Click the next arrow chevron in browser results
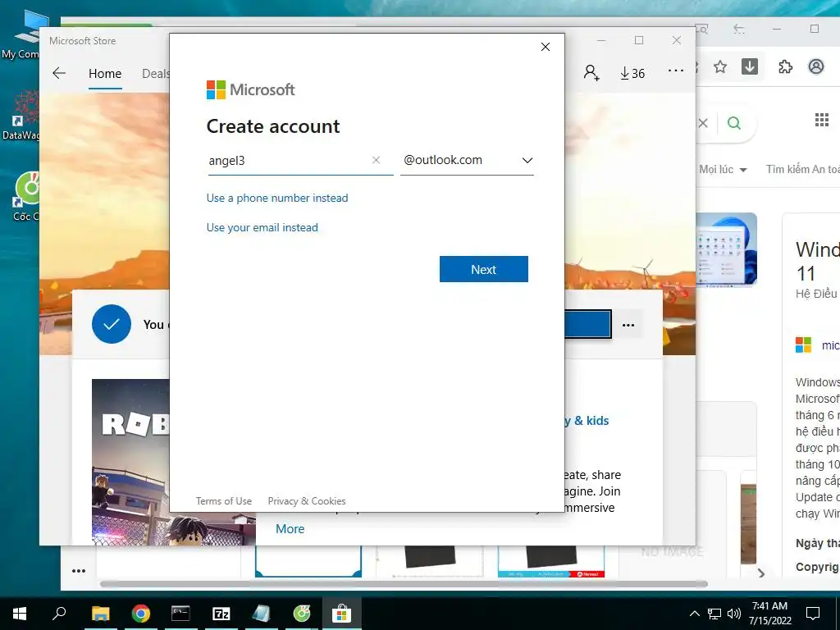Image resolution: width=840 pixels, height=630 pixels. 761,573
